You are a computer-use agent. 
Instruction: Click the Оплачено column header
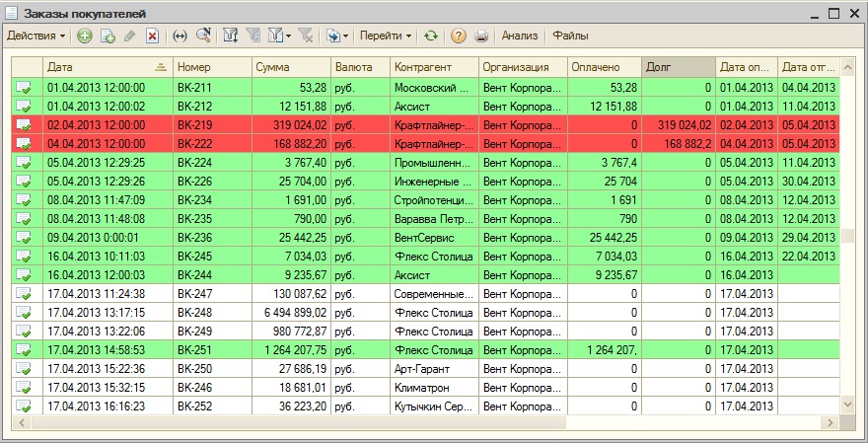click(604, 67)
